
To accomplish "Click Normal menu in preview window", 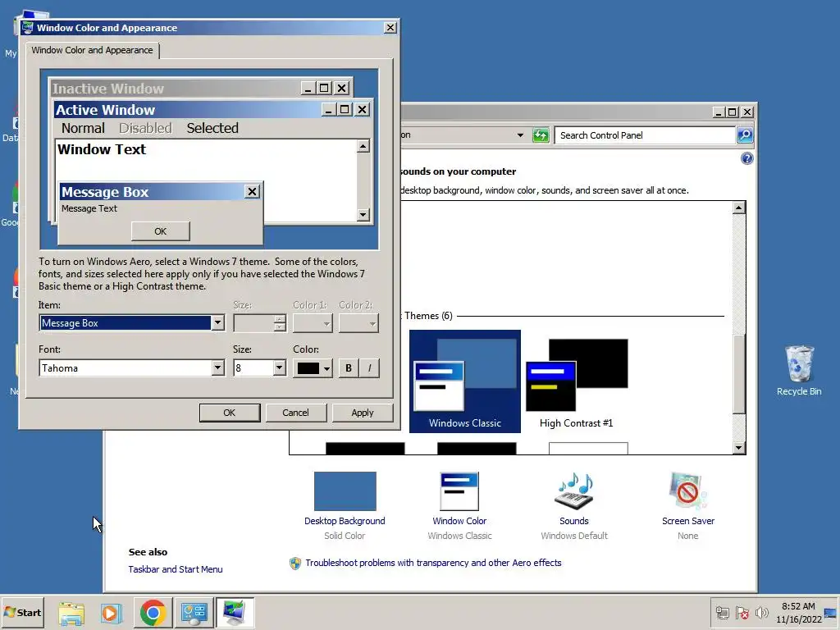I will tap(83, 128).
